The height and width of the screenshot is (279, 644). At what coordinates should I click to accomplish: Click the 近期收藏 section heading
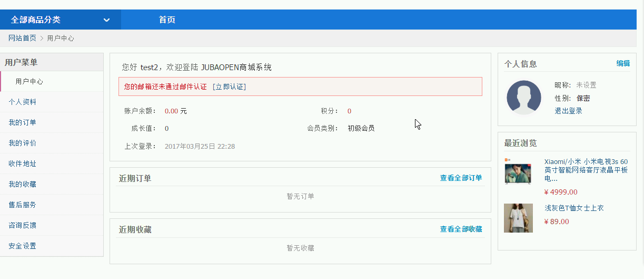(135, 229)
